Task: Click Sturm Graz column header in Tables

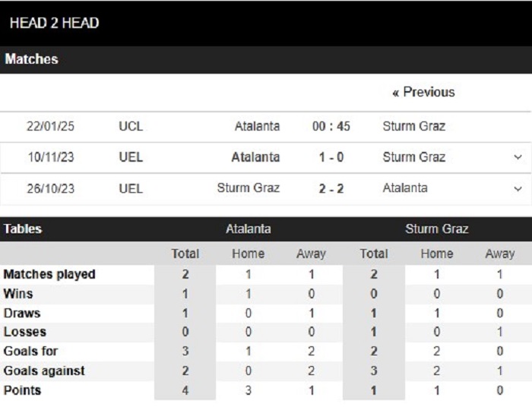Action: [x=437, y=229]
